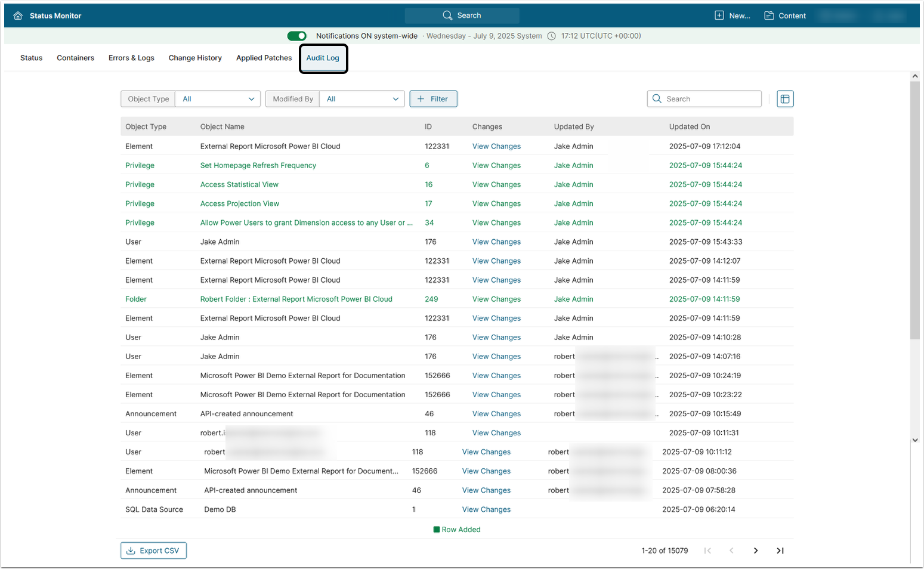Click the vertical scrollbar thumb

[915, 209]
